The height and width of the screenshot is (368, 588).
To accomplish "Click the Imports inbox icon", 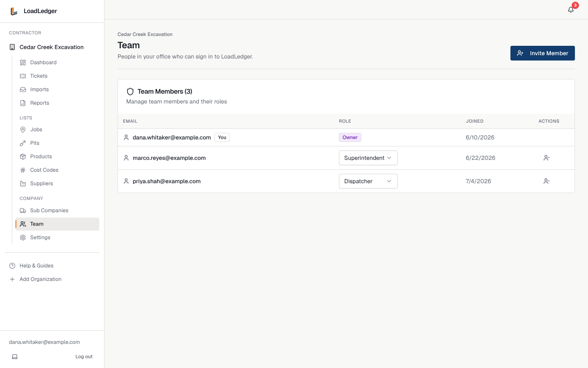I will 23,90.
